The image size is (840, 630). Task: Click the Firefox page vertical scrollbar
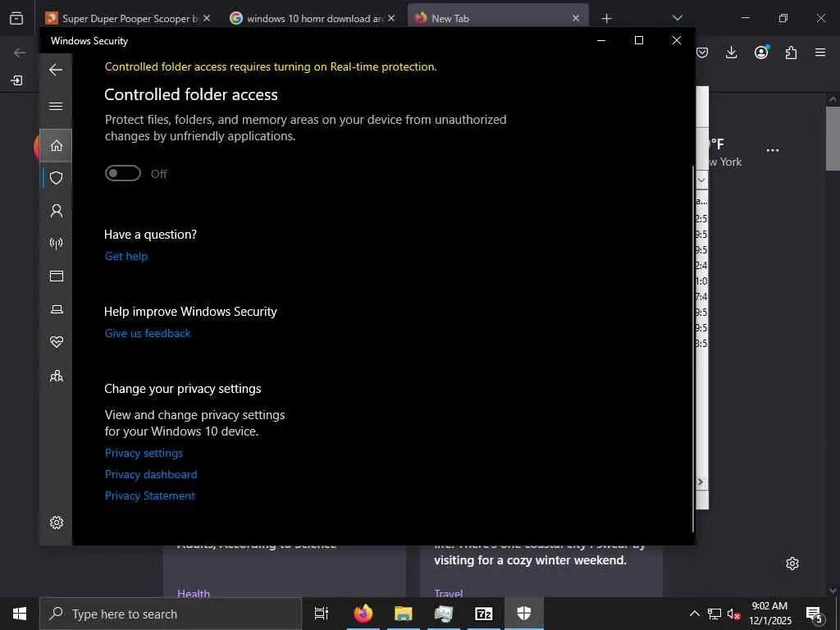832,139
